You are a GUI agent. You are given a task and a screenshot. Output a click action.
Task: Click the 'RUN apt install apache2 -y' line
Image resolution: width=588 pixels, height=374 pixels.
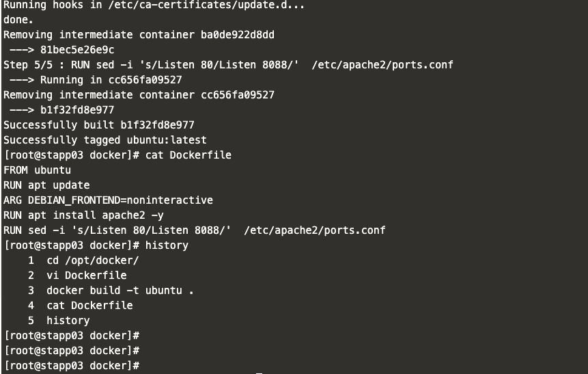point(83,215)
